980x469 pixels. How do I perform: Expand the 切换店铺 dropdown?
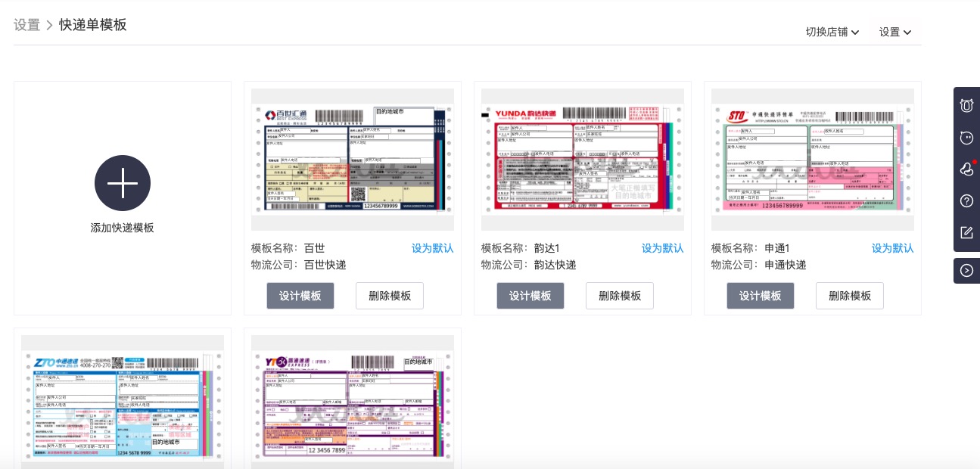(x=832, y=32)
